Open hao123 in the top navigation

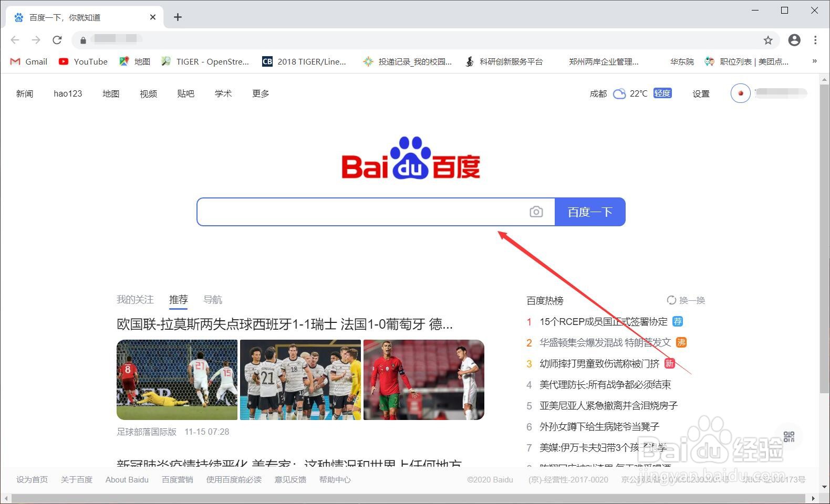click(68, 93)
